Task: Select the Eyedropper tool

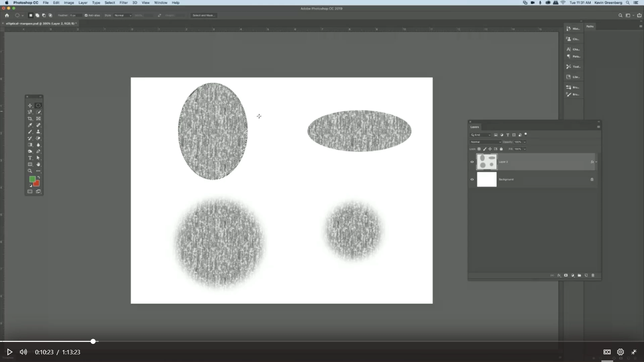Action: click(x=30, y=125)
